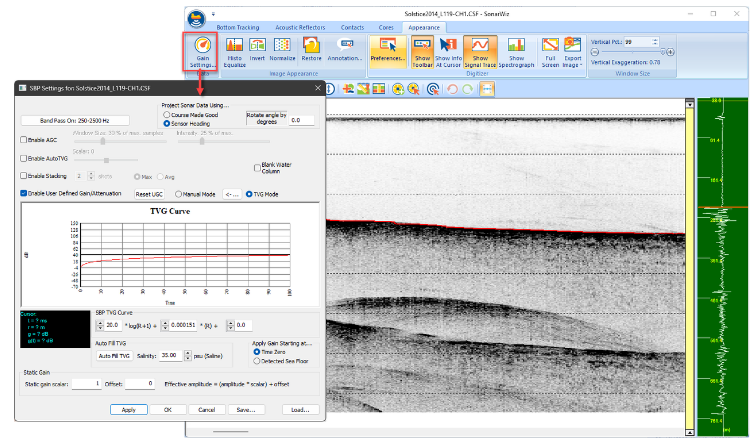Image resolution: width=750 pixels, height=439 pixels.
Task: Select Course Made Good radio button
Action: coord(167,115)
